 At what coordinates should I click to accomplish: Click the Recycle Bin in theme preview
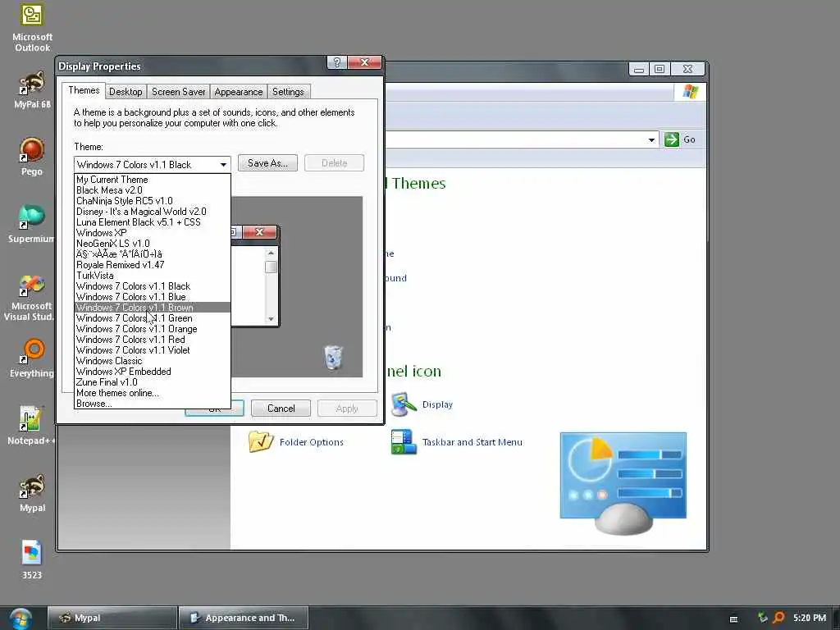coord(333,358)
